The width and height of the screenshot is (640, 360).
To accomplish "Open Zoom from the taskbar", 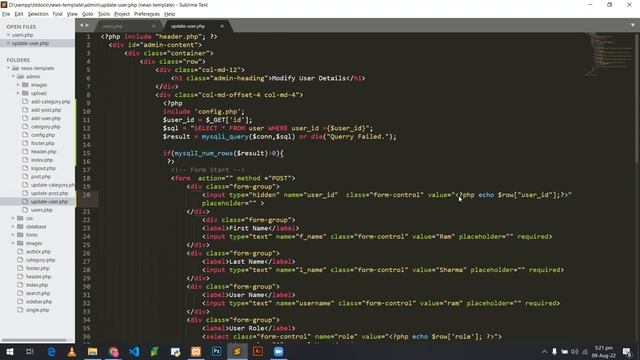I will [x=278, y=351].
